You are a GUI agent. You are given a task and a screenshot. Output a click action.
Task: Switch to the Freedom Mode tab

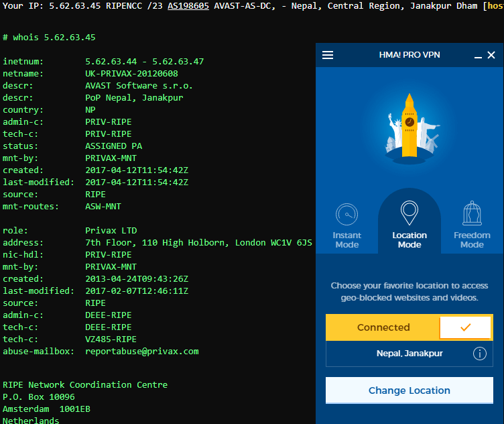point(472,226)
